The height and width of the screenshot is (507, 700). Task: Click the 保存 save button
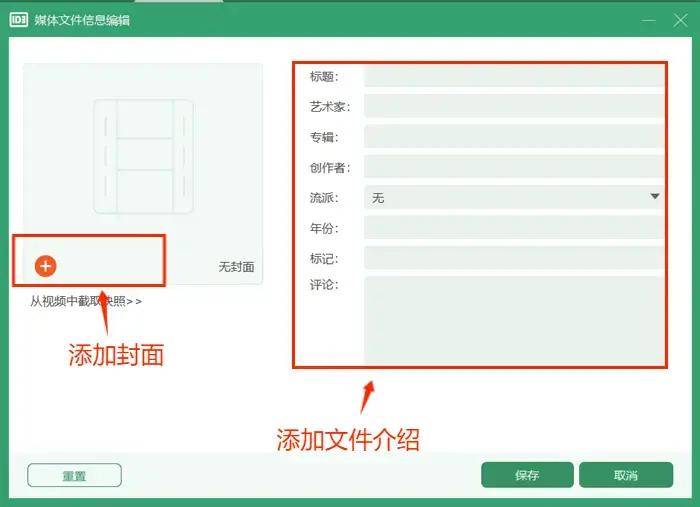coord(527,475)
